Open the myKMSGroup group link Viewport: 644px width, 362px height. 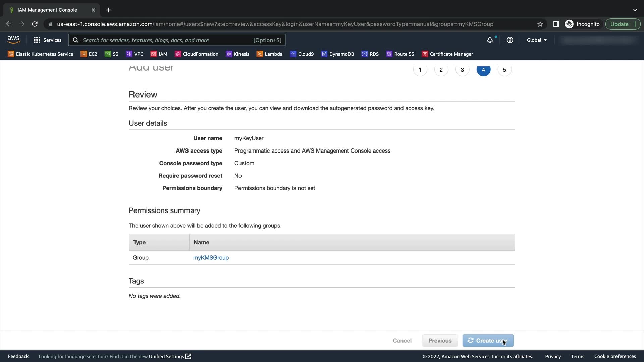click(211, 258)
